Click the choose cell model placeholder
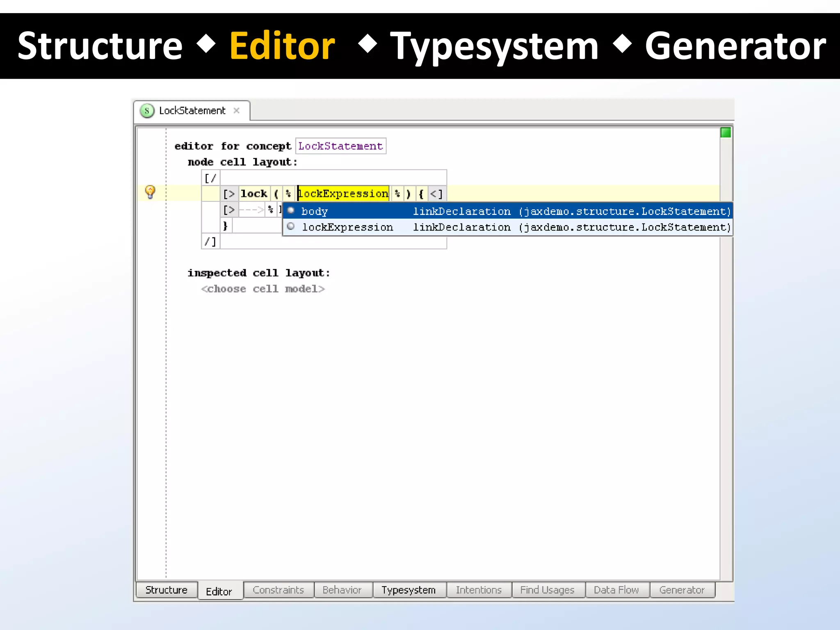This screenshot has height=630, width=840. [263, 289]
